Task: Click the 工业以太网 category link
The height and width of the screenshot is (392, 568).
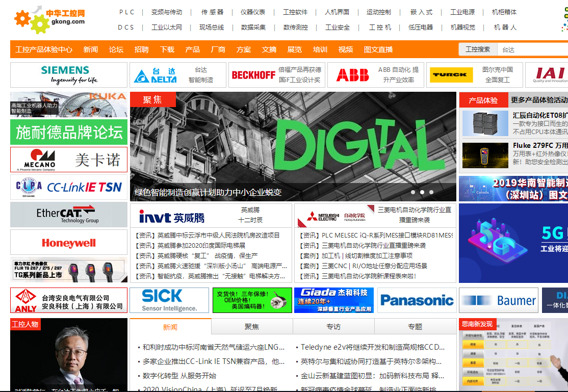Action: tap(167, 27)
